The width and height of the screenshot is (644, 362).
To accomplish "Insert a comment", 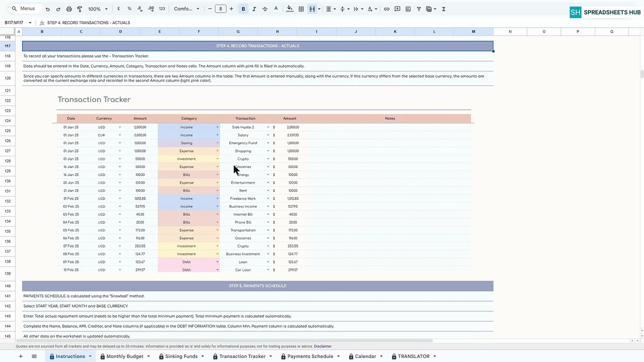I will [397, 9].
